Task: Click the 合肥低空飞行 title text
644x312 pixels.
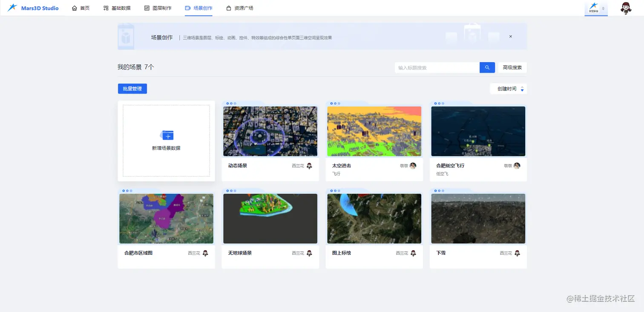Action: click(450, 165)
